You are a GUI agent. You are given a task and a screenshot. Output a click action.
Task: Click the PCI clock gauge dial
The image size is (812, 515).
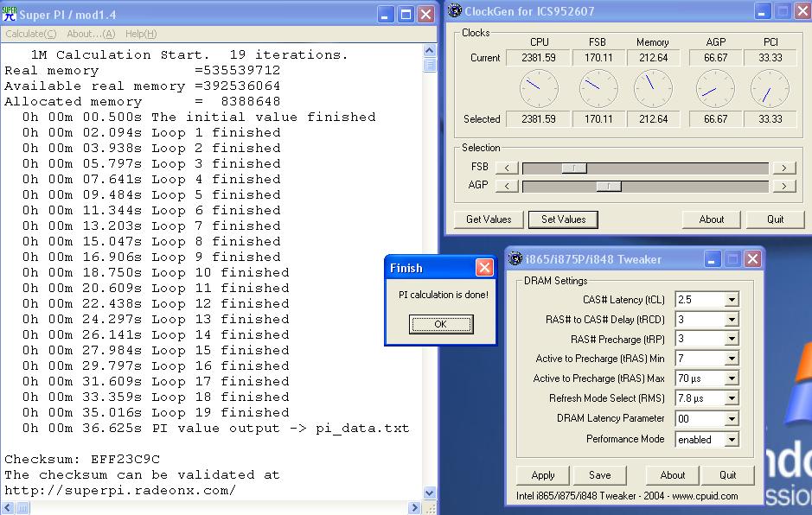click(x=770, y=88)
